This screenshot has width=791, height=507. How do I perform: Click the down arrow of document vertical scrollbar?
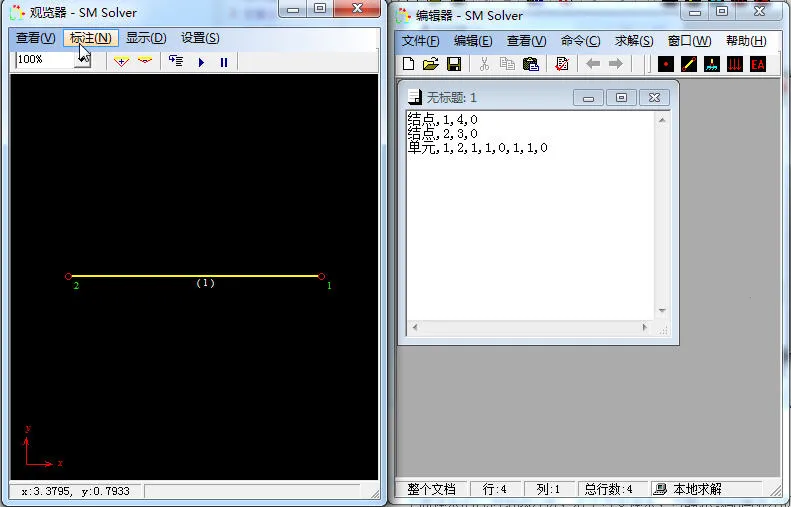662,311
